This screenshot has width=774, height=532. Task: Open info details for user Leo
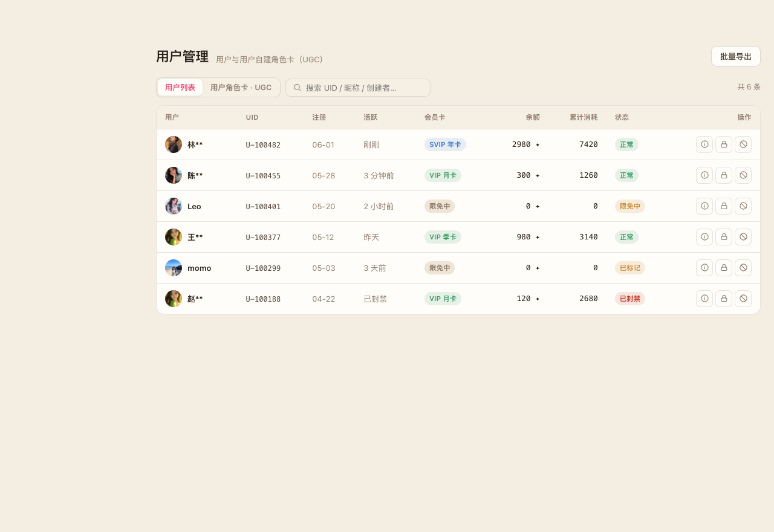704,206
